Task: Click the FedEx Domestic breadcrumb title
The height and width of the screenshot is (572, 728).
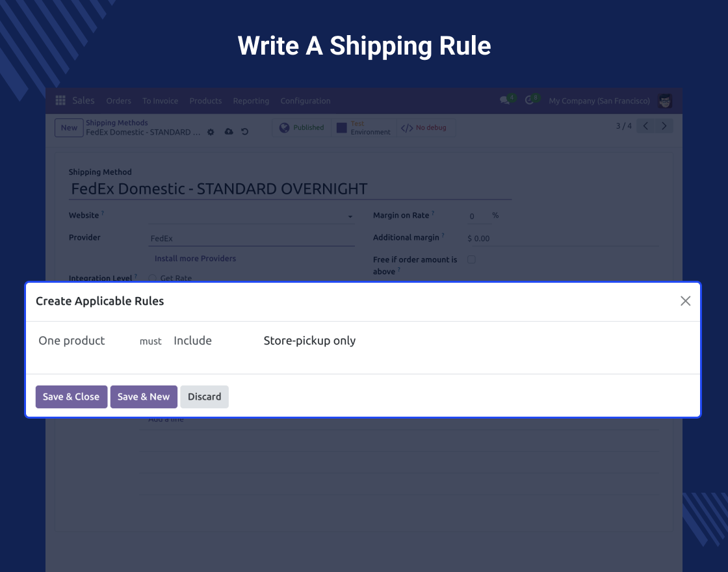Action: tap(143, 133)
